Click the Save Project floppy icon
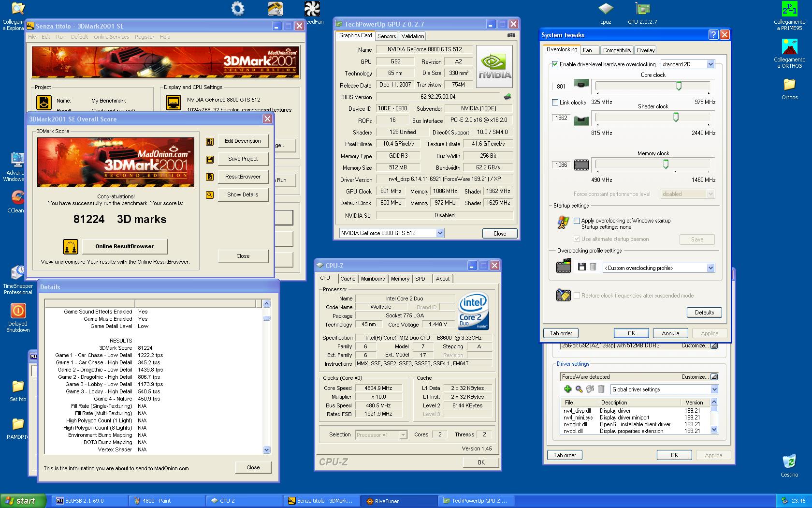This screenshot has height=508, width=812. click(210, 159)
